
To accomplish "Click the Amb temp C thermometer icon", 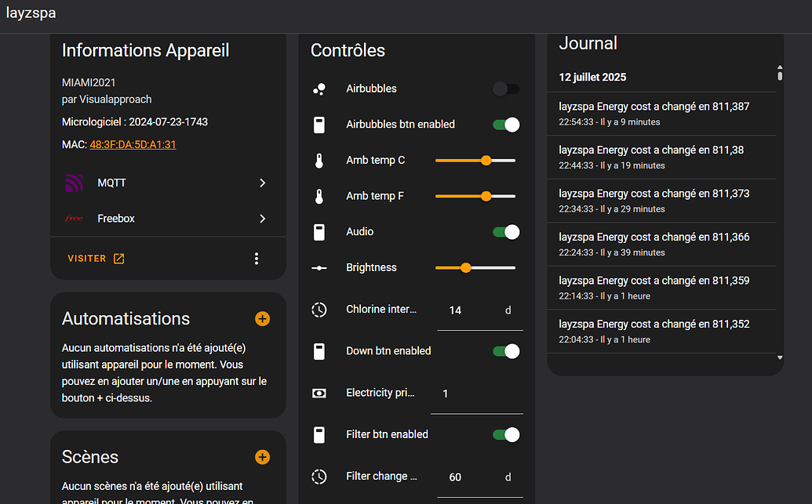I will (319, 161).
